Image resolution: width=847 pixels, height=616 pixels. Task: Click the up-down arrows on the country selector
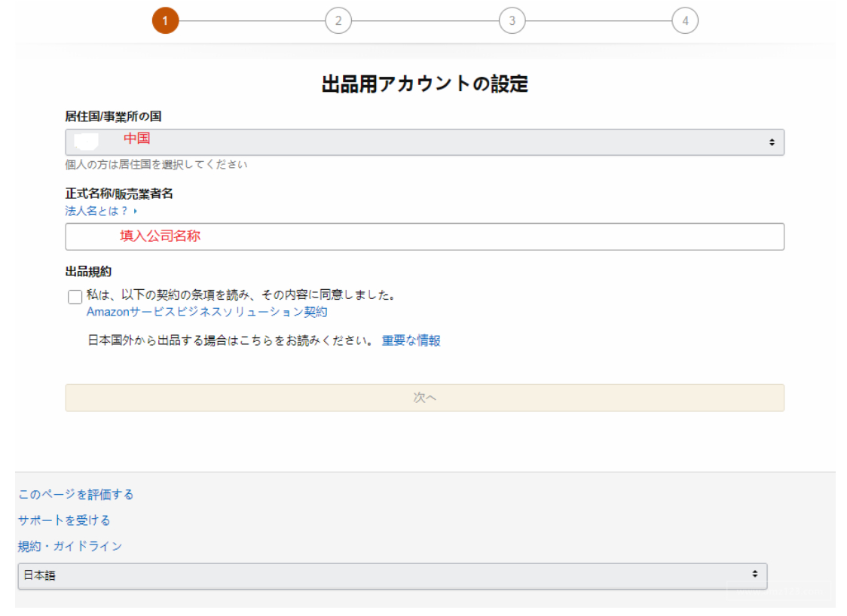tap(772, 142)
